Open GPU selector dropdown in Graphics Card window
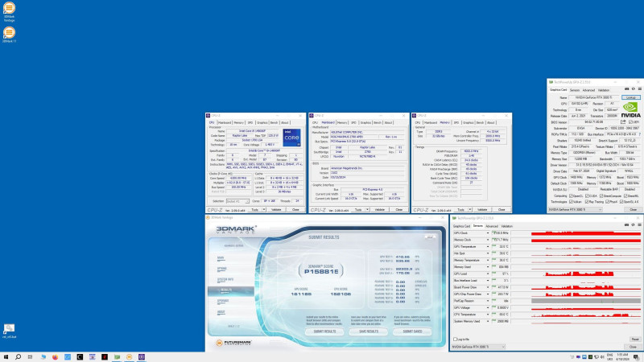644x362 pixels. pos(575,209)
